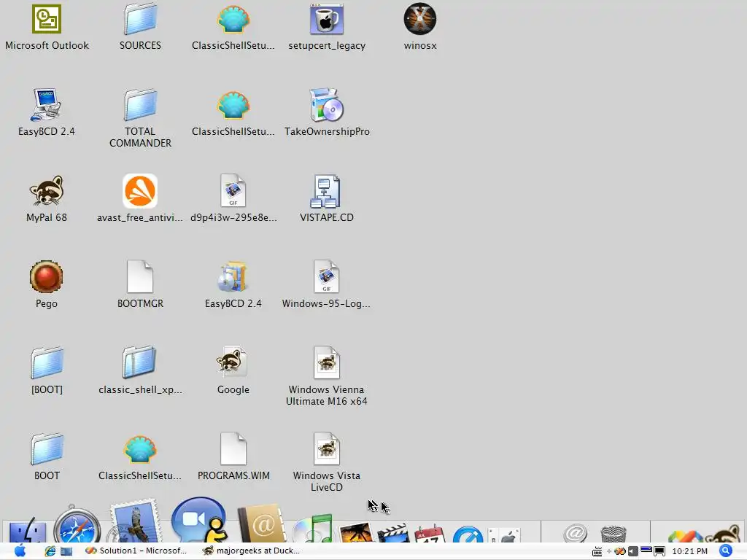
Task: Launch the Pego shortcut
Action: pos(47,285)
